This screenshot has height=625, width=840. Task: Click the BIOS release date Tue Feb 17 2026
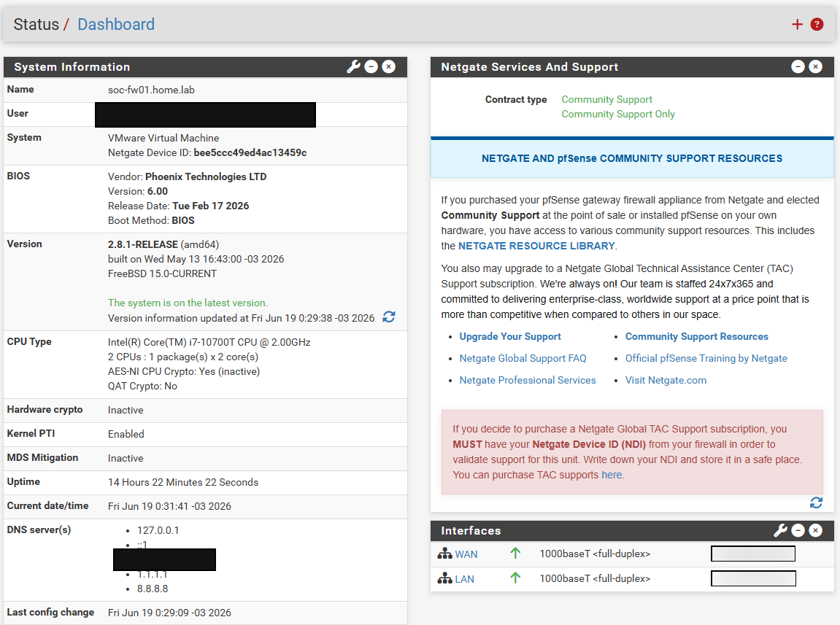pyautogui.click(x=210, y=206)
